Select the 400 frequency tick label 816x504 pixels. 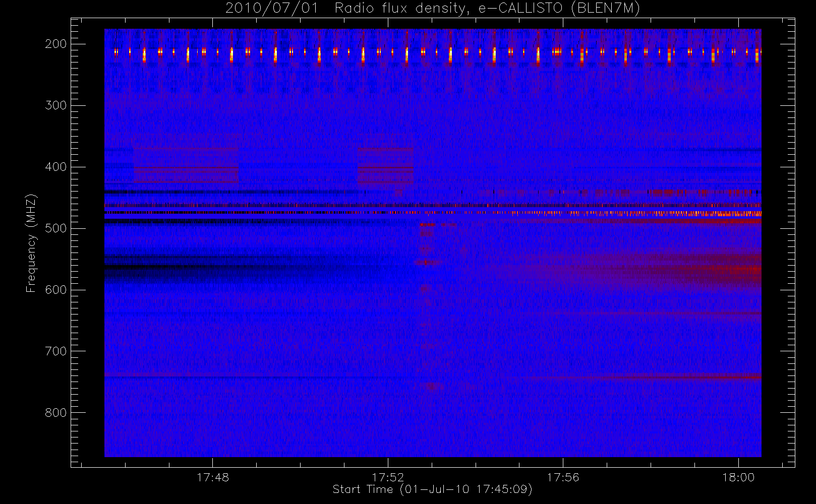pos(56,167)
